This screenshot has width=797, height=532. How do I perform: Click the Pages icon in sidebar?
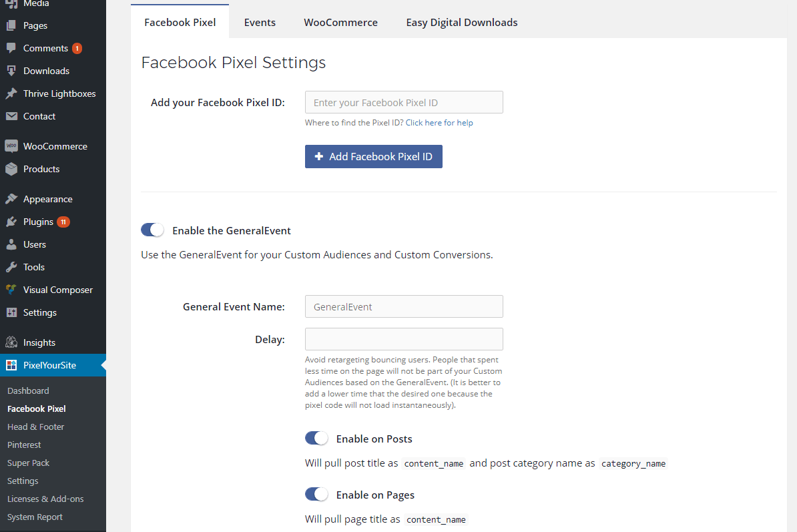pos(11,25)
